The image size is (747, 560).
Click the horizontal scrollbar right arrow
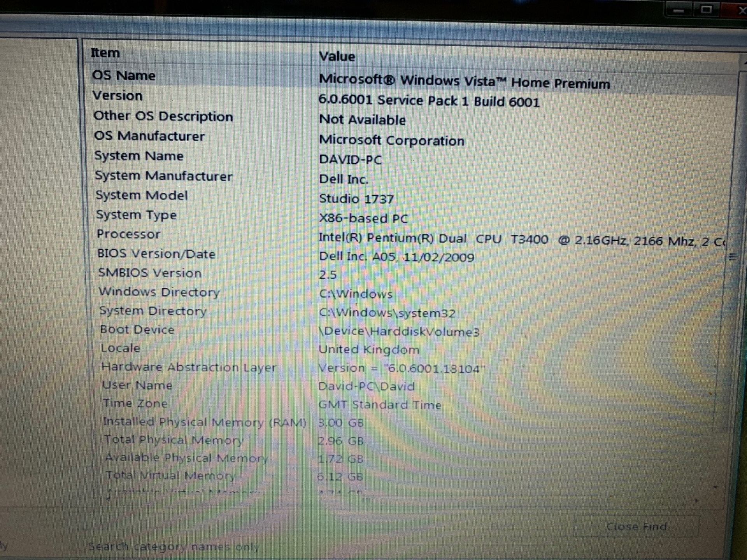697,501
